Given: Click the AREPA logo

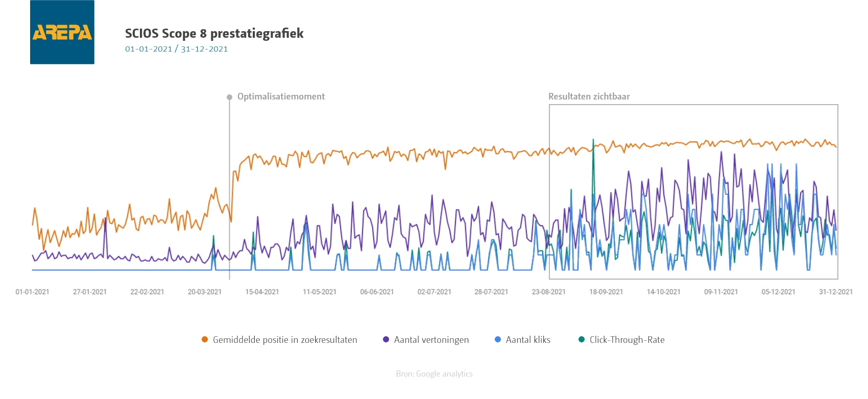Looking at the screenshot, I should [x=62, y=32].
